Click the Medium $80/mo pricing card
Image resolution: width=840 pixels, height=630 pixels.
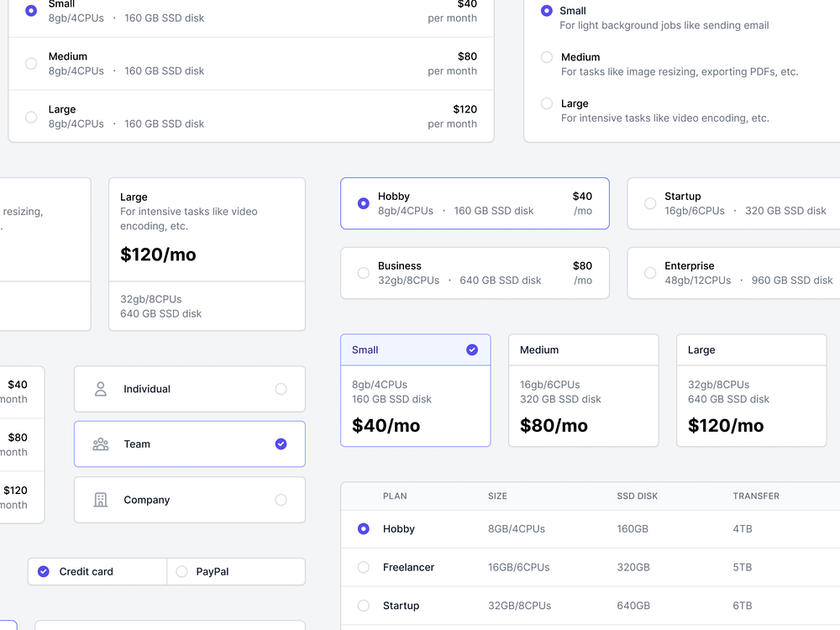(x=583, y=389)
